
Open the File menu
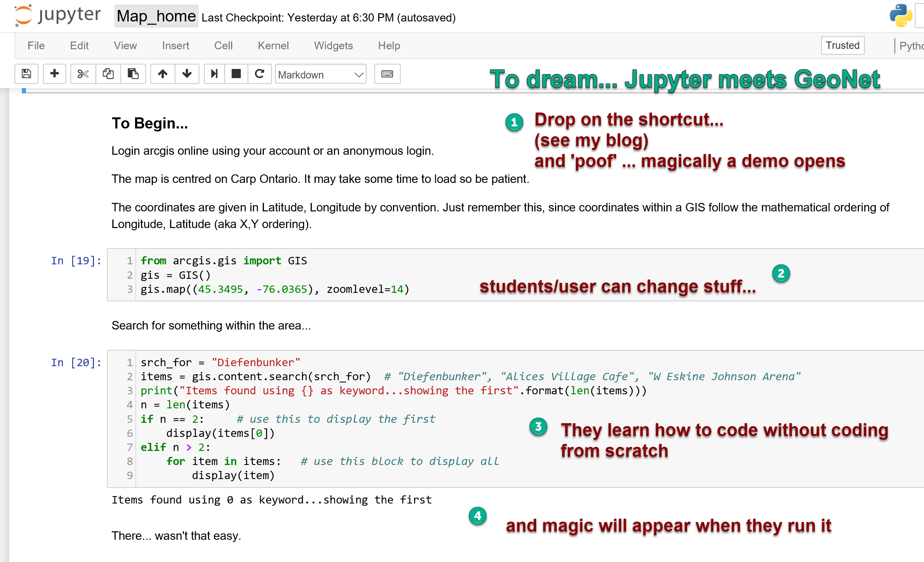[36, 46]
